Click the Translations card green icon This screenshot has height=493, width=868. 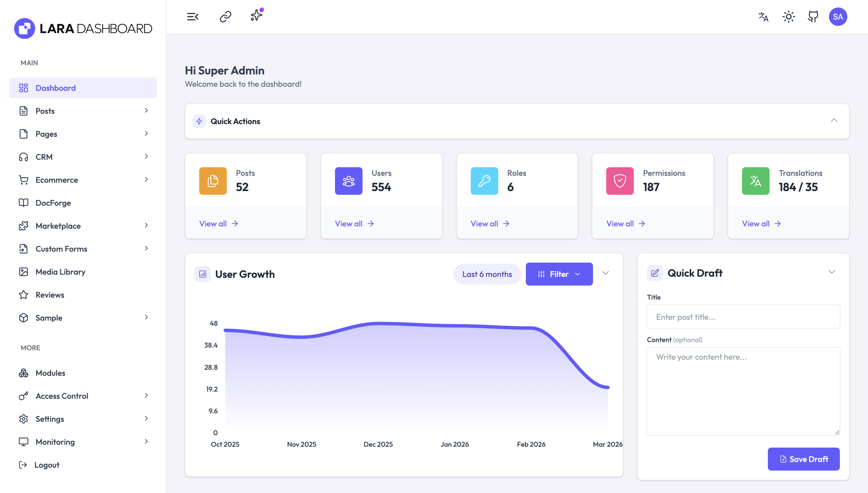755,181
